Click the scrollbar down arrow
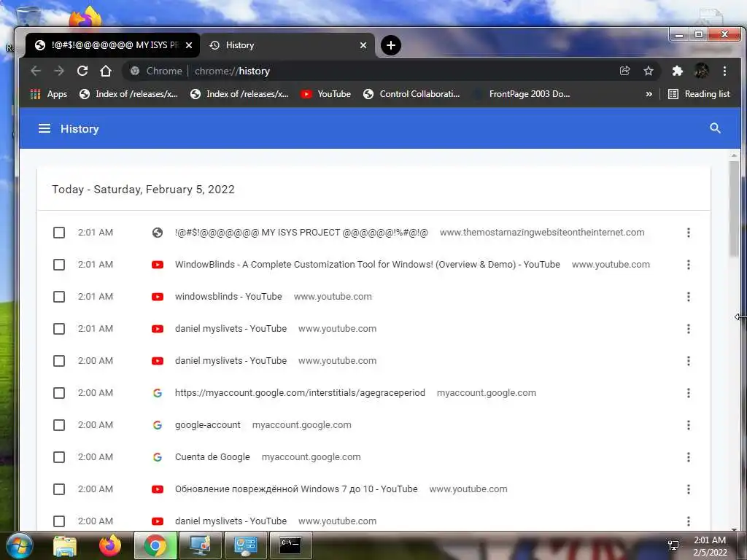This screenshot has width=747, height=560. coord(734,529)
